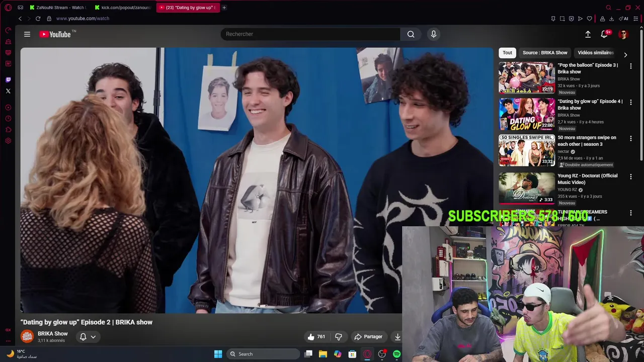
Task: Open options for "Dating by glow up" Episode 4
Action: 631,103
